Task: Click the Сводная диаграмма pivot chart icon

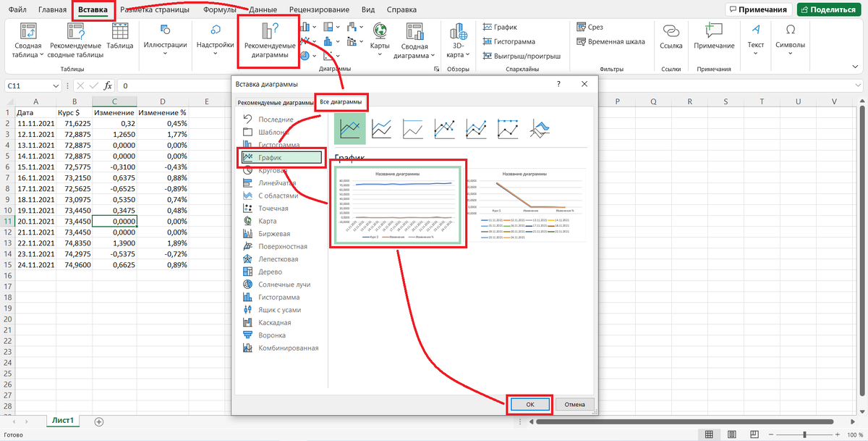Action: tap(414, 31)
